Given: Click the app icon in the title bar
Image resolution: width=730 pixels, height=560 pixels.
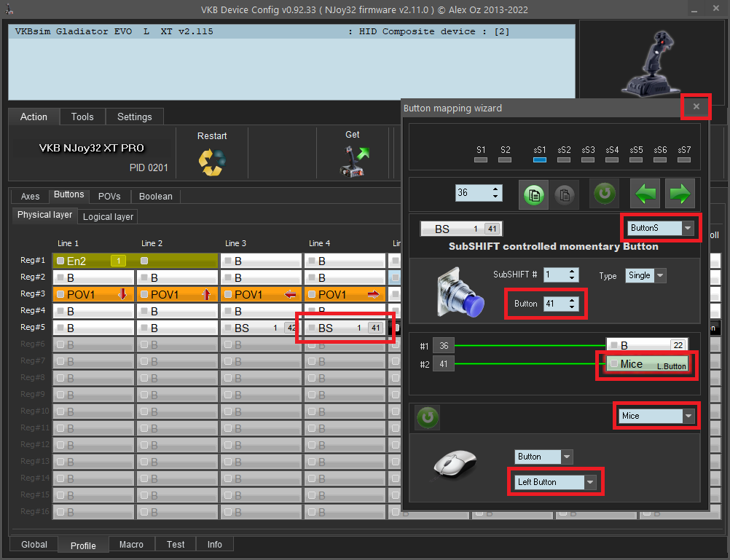Looking at the screenshot, I should pyautogui.click(x=9, y=9).
